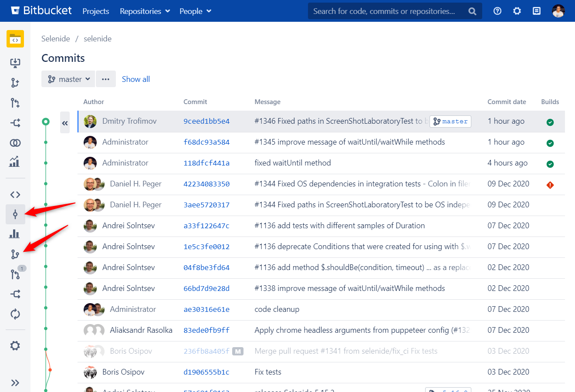
Task: Open repository settings gear in sidebar
Action: pos(15,346)
